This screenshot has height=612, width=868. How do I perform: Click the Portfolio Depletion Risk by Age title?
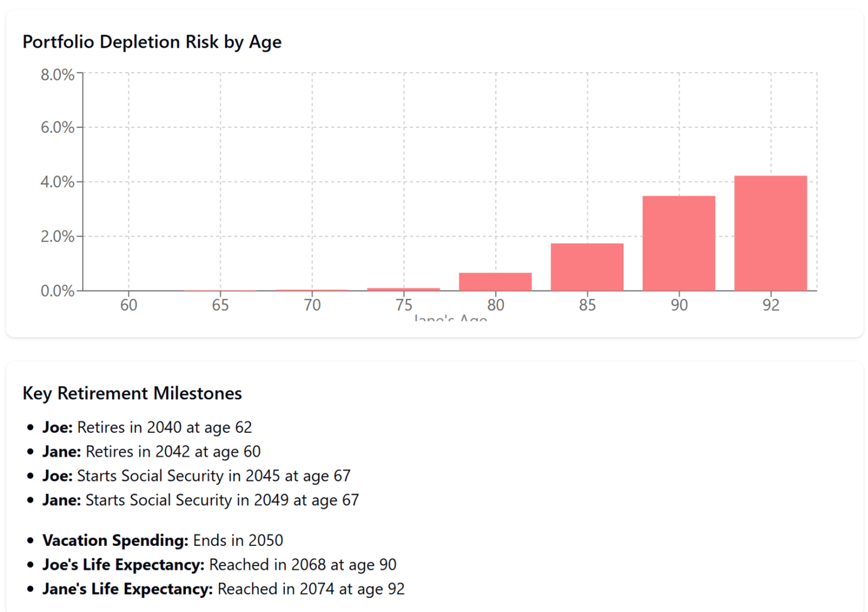(152, 42)
